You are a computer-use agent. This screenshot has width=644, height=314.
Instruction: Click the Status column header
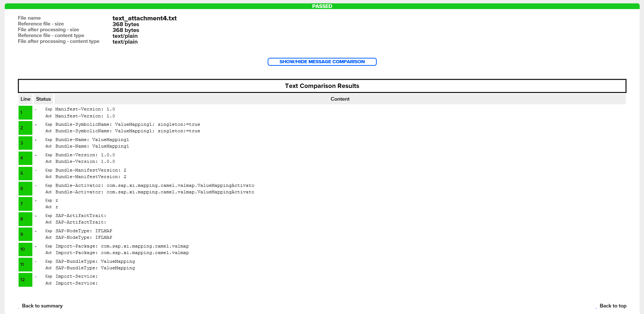(43, 99)
